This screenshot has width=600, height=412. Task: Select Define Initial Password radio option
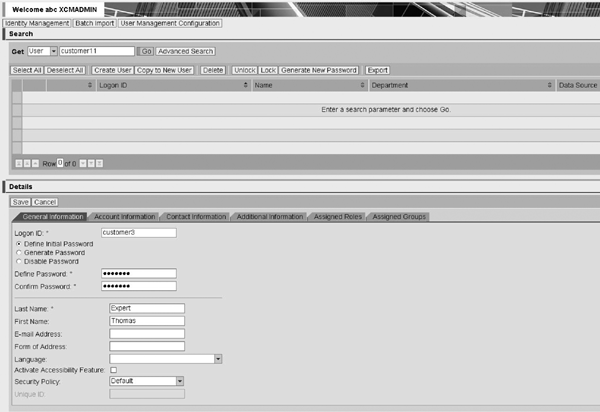19,244
